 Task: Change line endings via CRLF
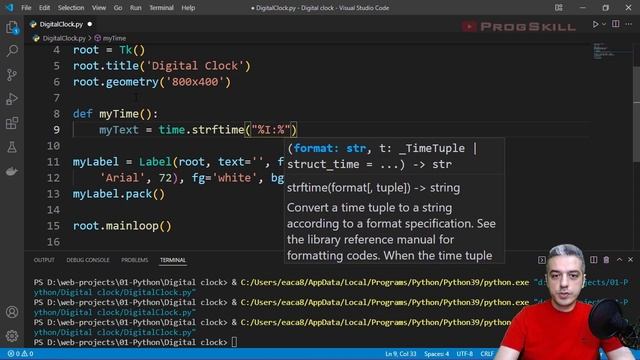pos(487,353)
